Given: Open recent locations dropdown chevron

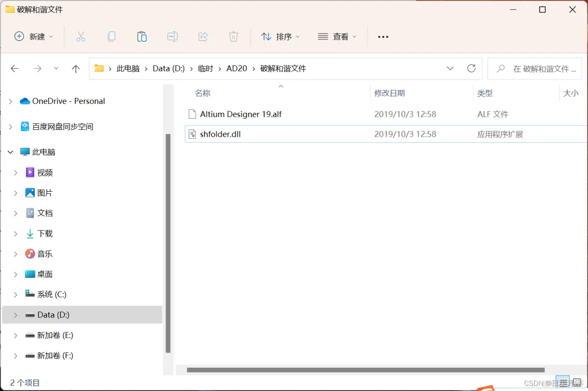Looking at the screenshot, I should pos(56,68).
